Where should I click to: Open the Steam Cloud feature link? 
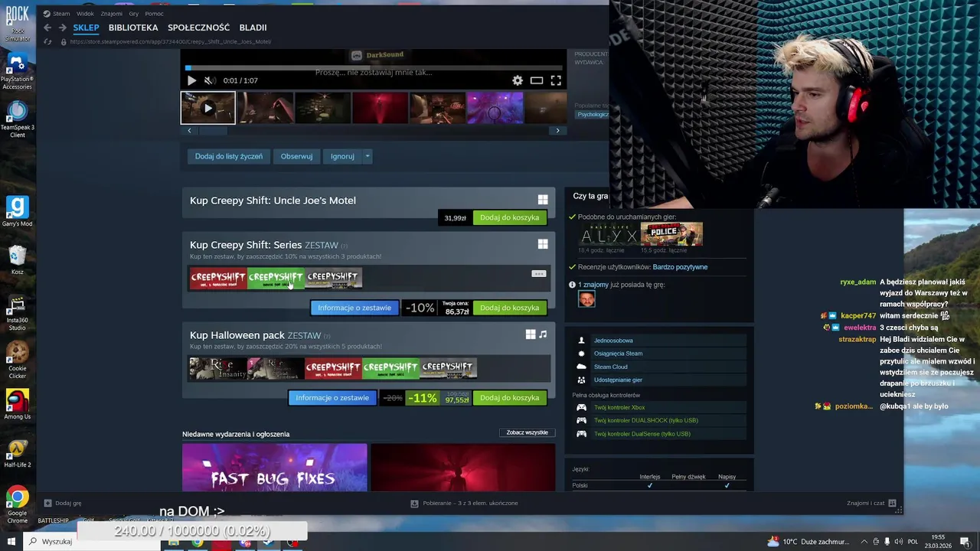click(611, 367)
